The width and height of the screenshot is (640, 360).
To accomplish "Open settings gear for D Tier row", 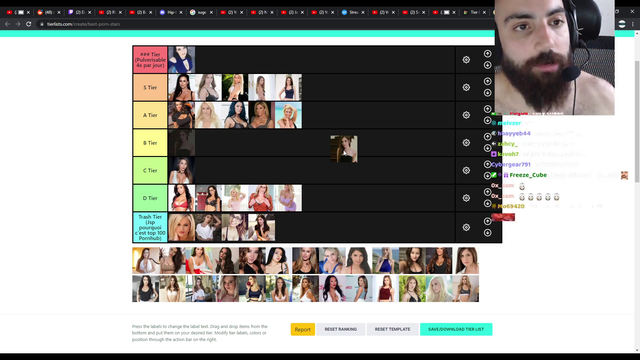I will click(466, 198).
